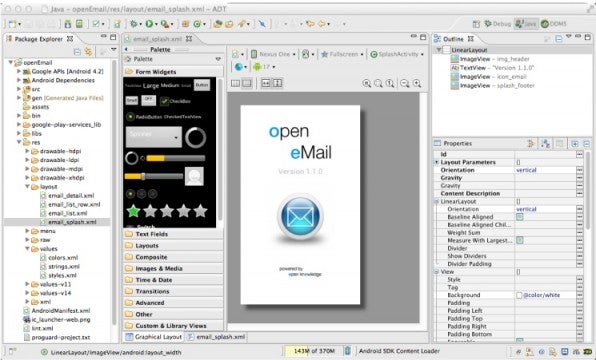
Task: Select AndroidManifest.xml in Package Explorer
Action: point(60,311)
